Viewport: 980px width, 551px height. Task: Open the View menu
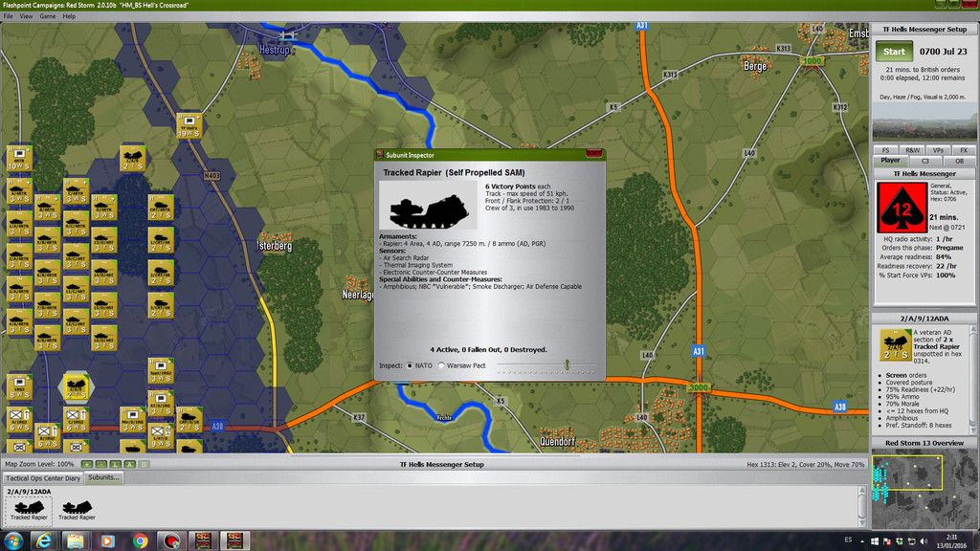click(26, 16)
